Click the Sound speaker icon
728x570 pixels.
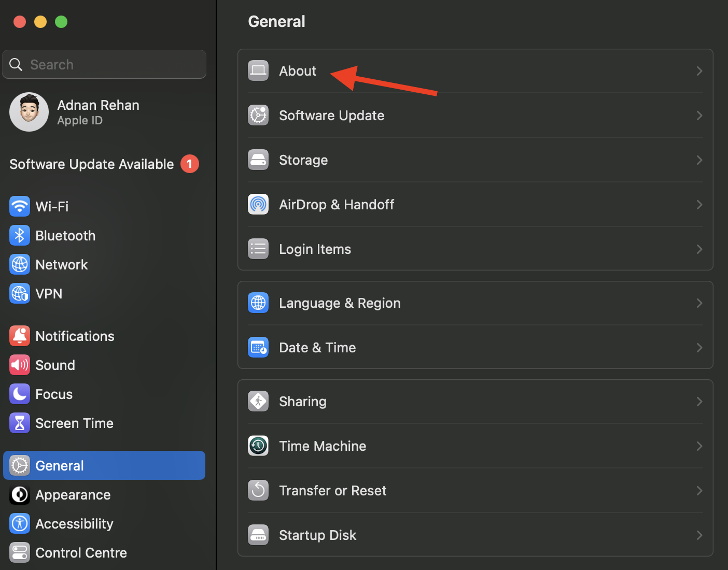20,365
